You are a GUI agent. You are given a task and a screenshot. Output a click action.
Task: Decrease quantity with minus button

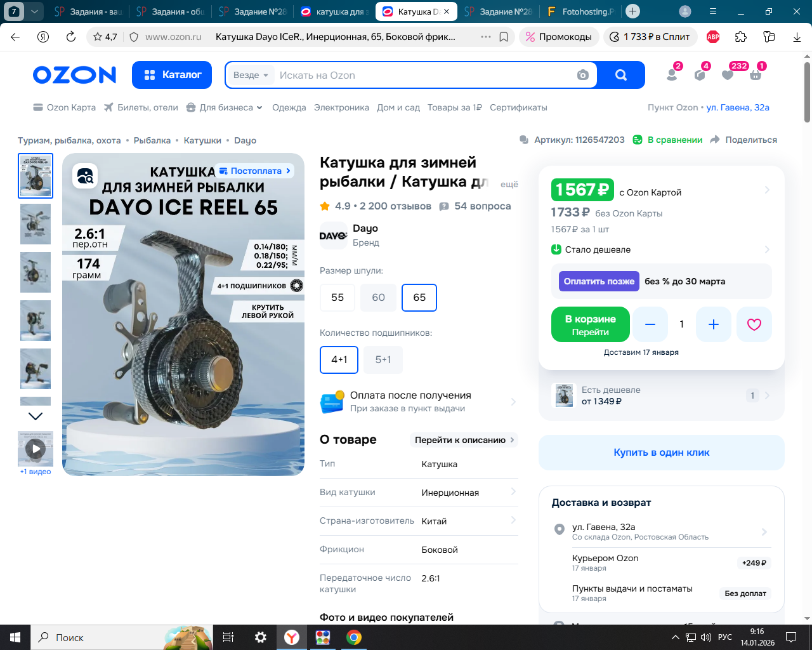[x=650, y=324]
